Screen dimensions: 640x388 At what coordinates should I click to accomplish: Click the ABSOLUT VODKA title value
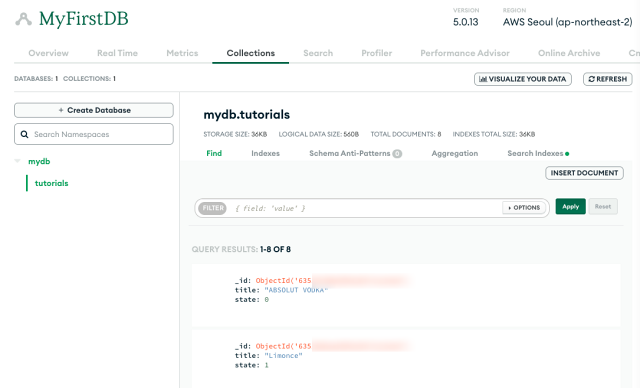[x=296, y=290]
